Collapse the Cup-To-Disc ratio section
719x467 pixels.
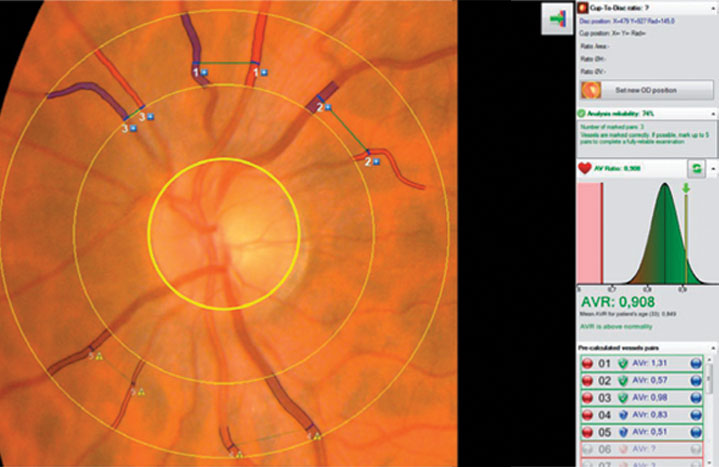713,6
